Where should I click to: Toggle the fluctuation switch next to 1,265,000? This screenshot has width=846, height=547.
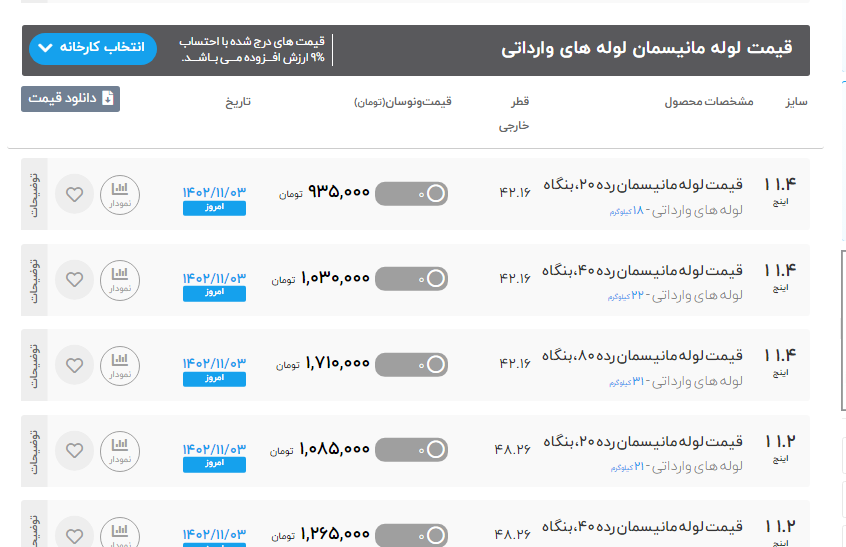coord(411,535)
